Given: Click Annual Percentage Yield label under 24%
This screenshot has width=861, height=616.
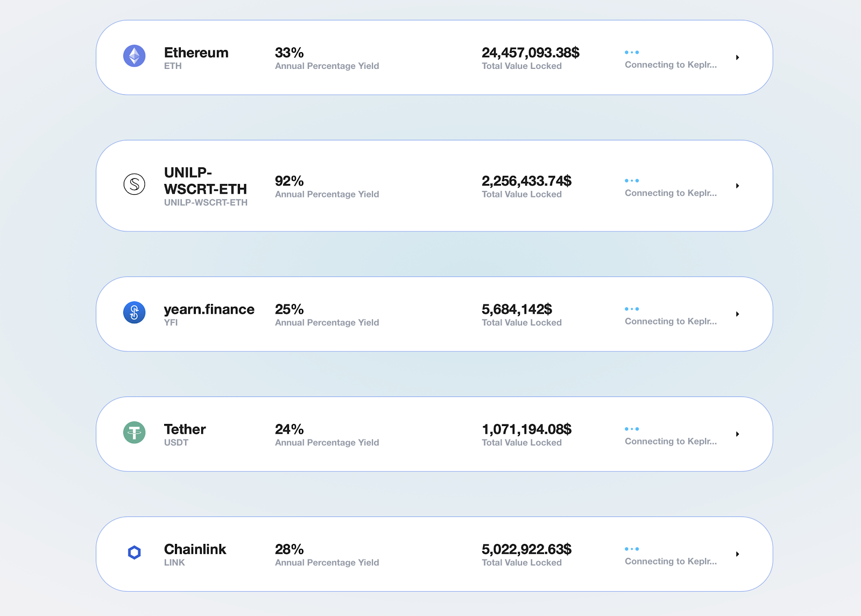Looking at the screenshot, I should point(327,443).
